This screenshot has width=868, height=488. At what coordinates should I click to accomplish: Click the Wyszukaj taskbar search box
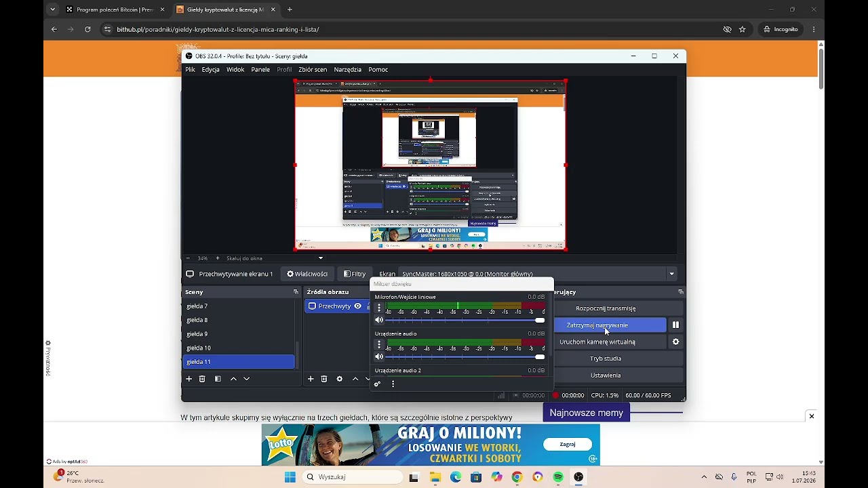point(352,477)
